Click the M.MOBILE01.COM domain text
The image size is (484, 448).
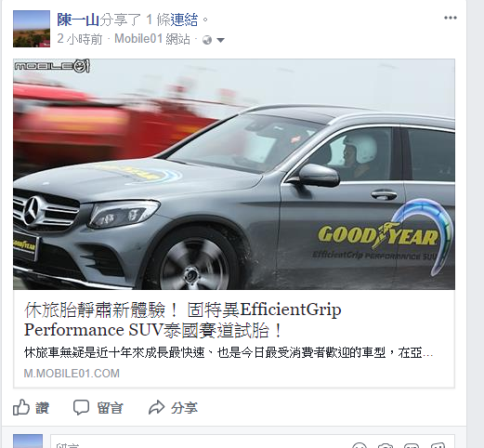pos(72,374)
